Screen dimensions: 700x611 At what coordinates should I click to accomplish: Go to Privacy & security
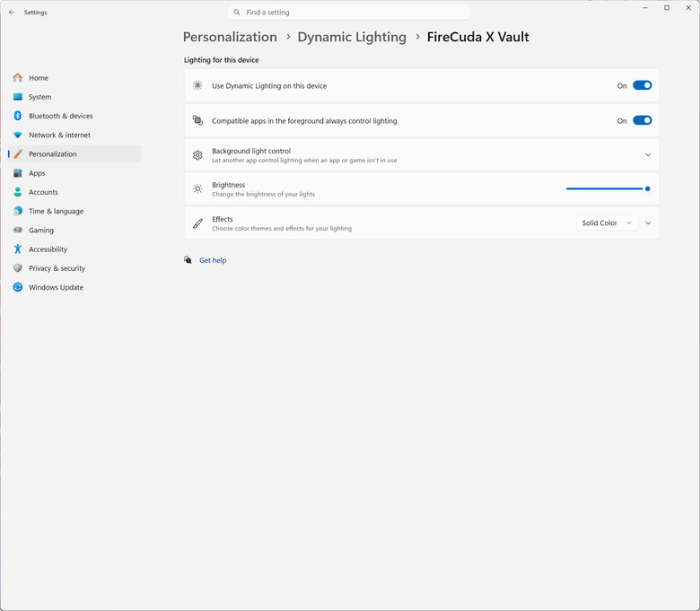(x=74, y=268)
